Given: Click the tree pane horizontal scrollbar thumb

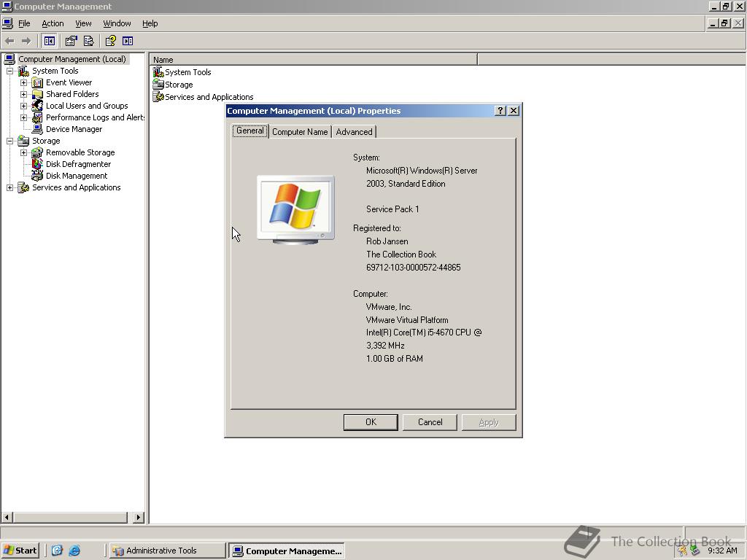Looking at the screenshot, I should (x=70, y=517).
